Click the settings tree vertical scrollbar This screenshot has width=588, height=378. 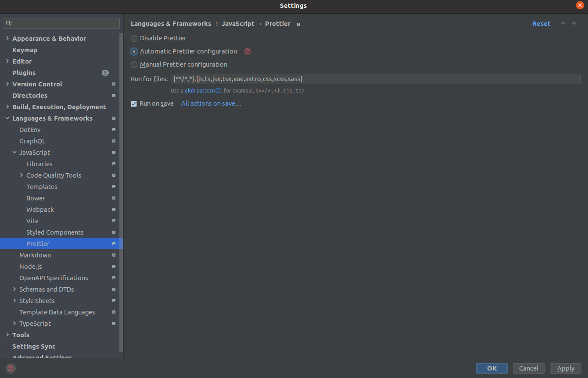click(x=121, y=192)
